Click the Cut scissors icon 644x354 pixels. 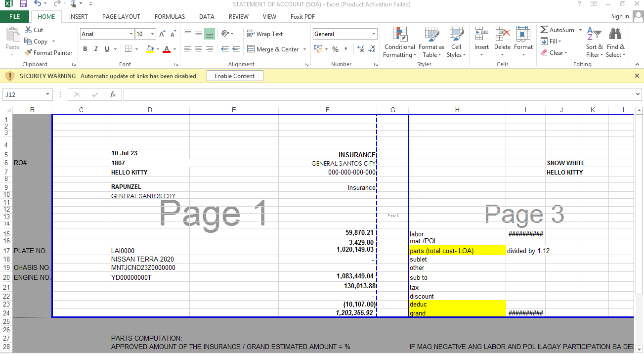click(28, 30)
